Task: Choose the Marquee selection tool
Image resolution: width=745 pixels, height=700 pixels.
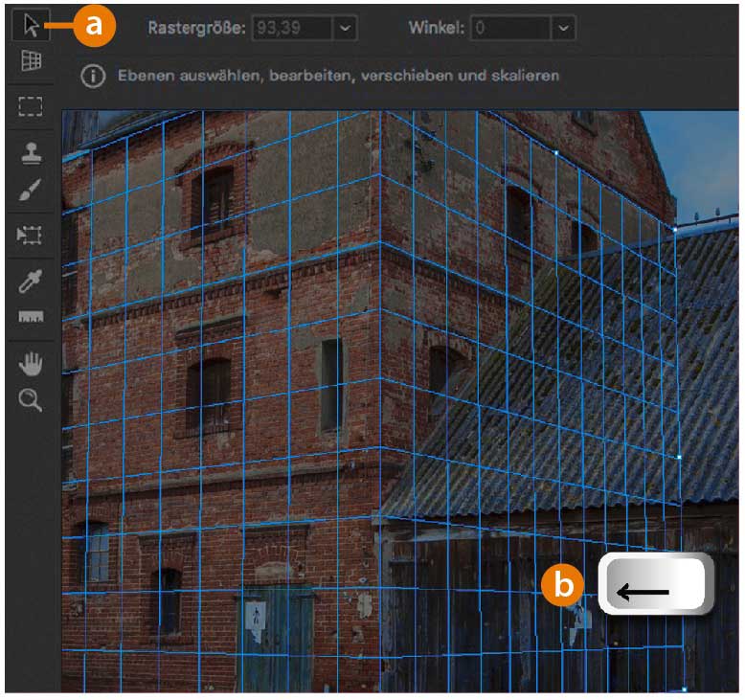Action: [x=31, y=106]
